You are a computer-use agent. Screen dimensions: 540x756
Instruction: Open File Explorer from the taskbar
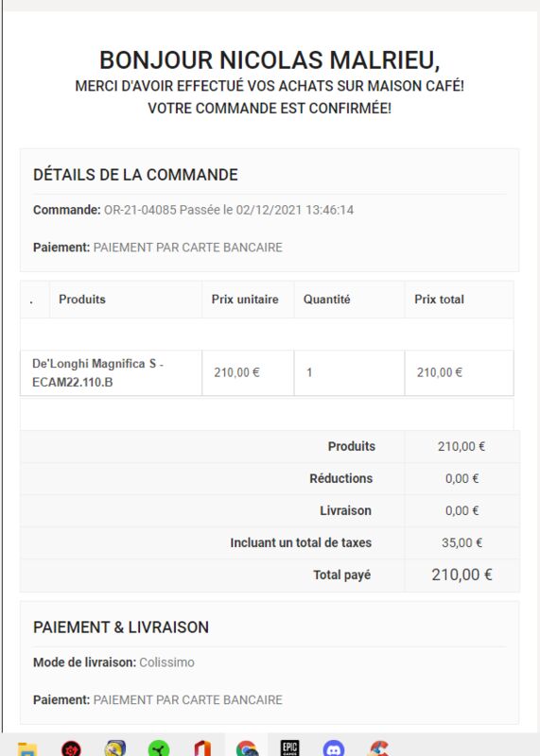pos(27,749)
